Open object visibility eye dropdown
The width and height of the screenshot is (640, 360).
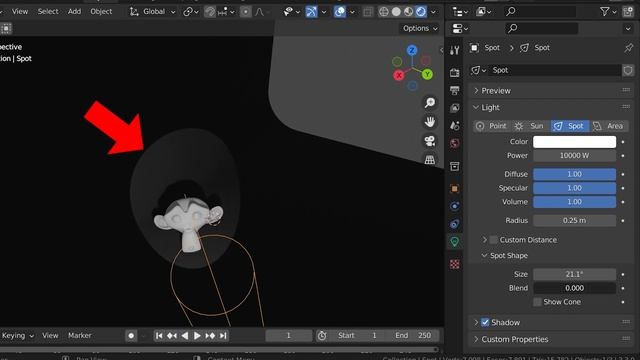291,12
